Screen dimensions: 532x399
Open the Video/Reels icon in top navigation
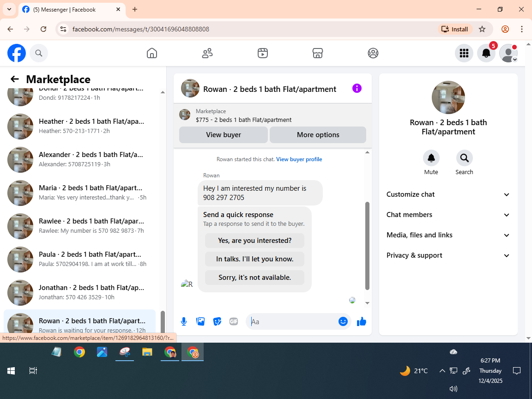pyautogui.click(x=263, y=53)
